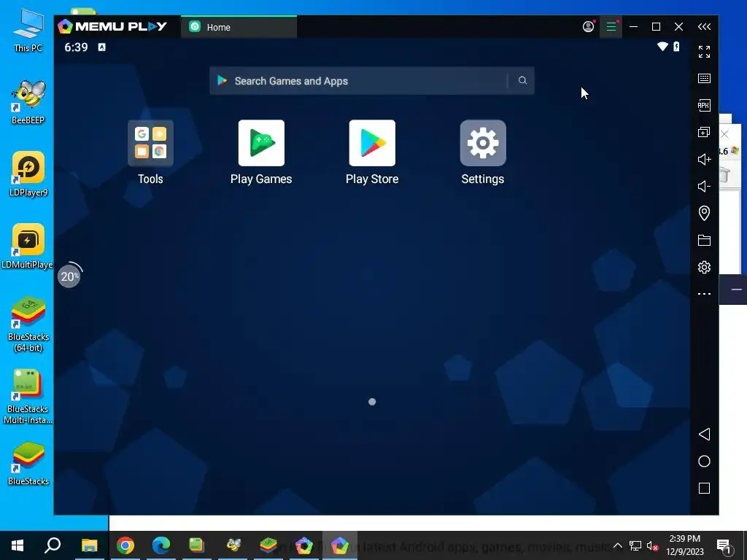Show more sidebar tools
Image resolution: width=747 pixels, height=560 pixels.
[704, 294]
